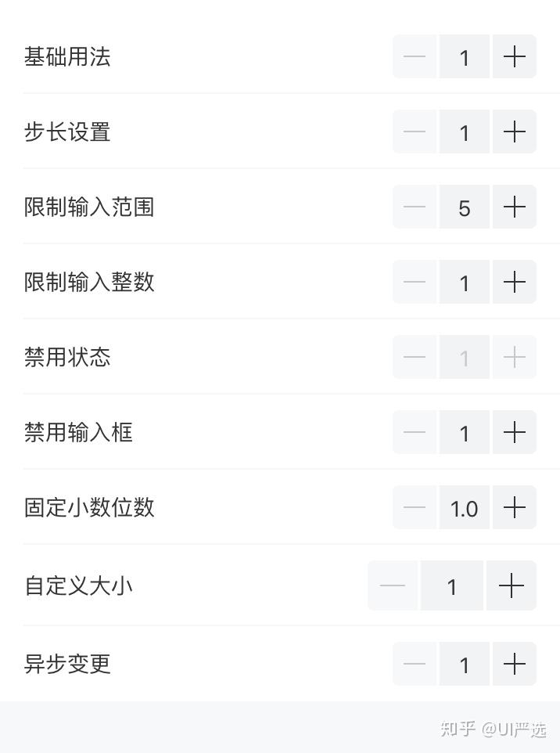Decrease the 基础用法 stepper value
This screenshot has height=753, width=560.
[x=415, y=56]
